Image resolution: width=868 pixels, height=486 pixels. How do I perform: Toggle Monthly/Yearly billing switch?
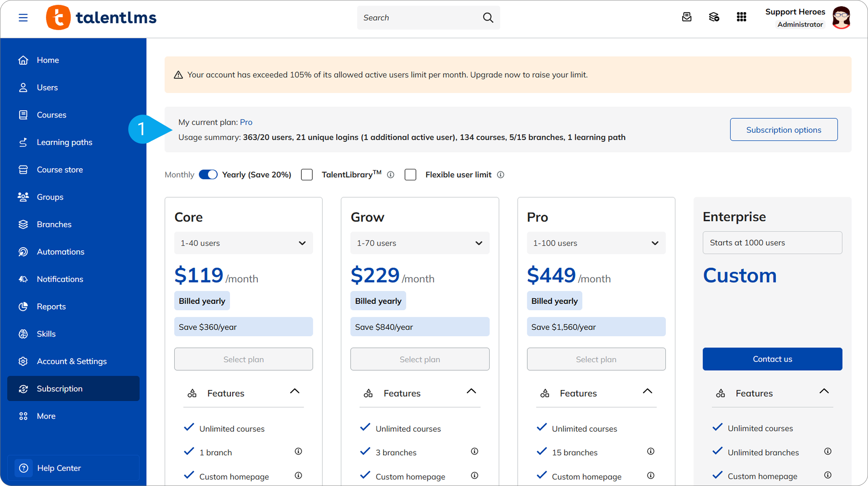pyautogui.click(x=208, y=175)
